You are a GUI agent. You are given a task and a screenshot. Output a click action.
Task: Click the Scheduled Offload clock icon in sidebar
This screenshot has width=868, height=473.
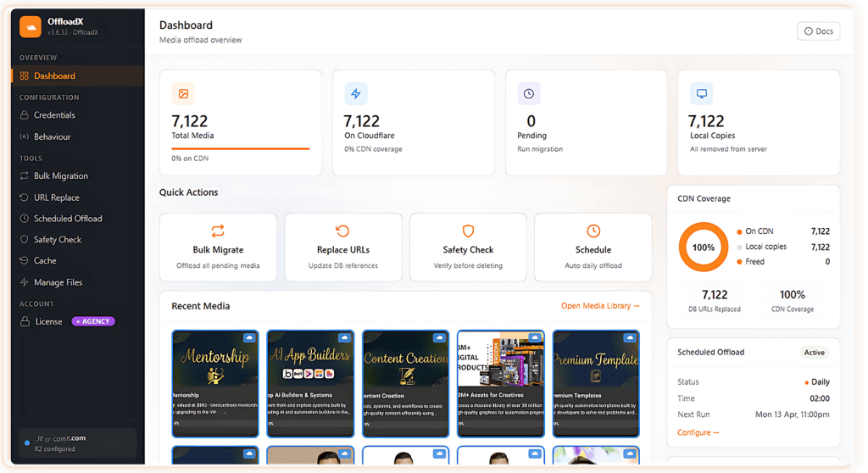[x=25, y=219]
